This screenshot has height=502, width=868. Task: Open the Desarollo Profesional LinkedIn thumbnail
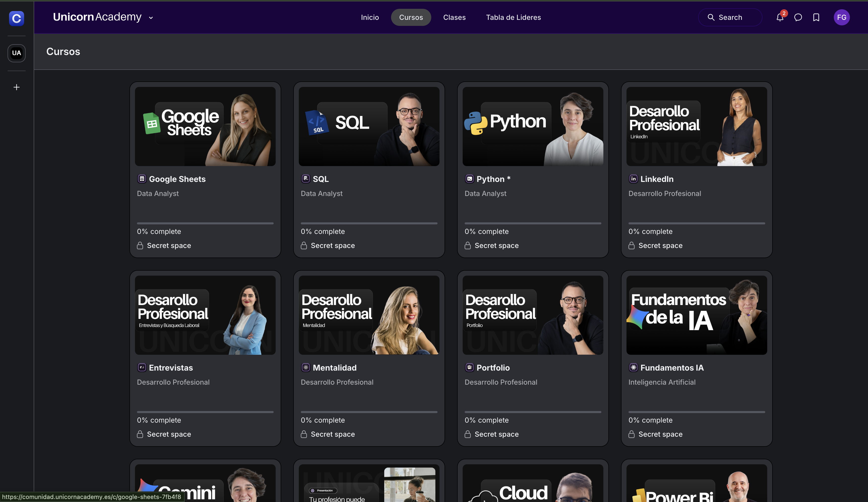click(697, 126)
